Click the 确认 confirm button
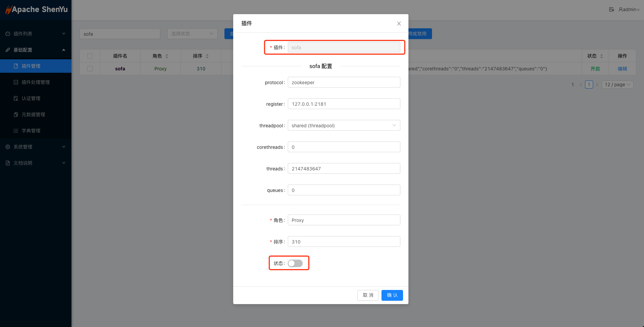 pos(392,295)
